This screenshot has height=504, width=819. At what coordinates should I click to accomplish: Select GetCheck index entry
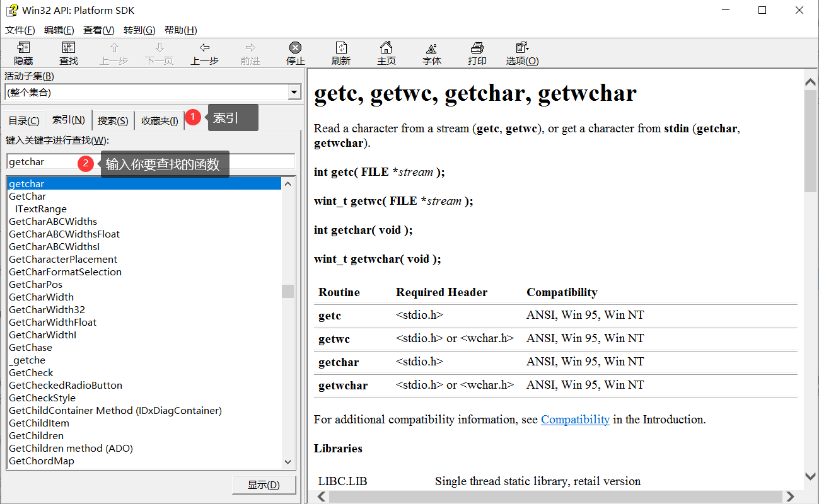coord(32,373)
